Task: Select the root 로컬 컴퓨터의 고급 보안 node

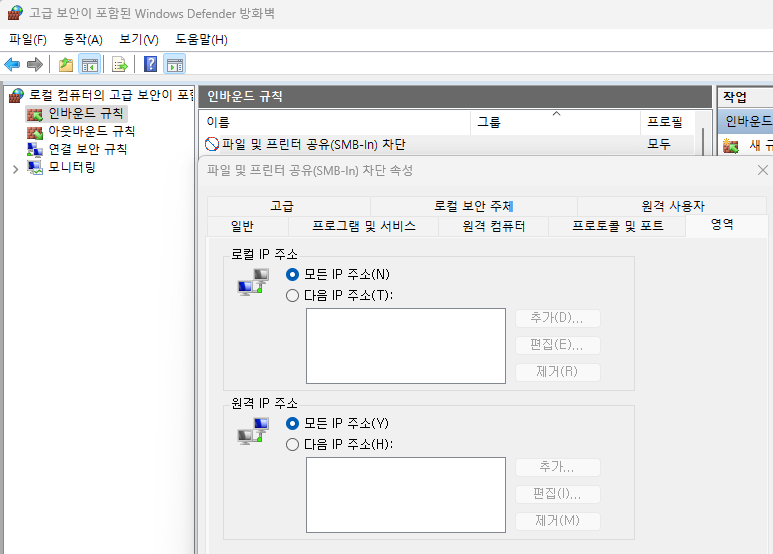Action: click(x=111, y=95)
